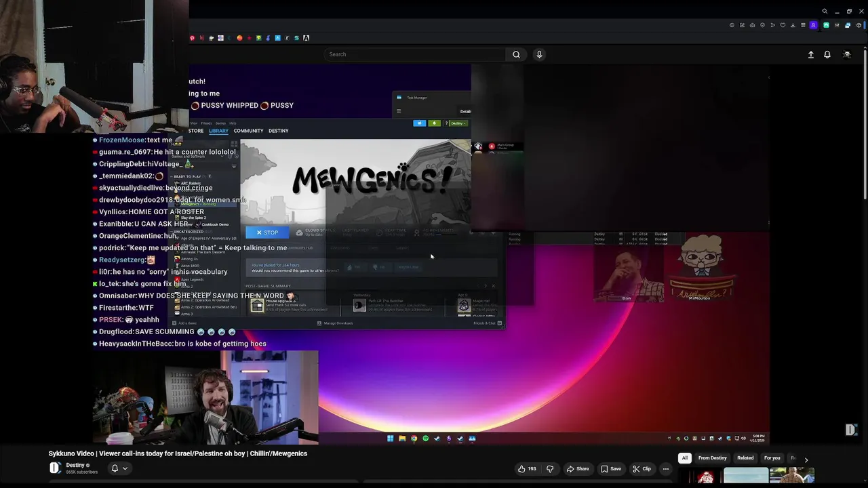Click the Steam library filter sliders icon
This screenshot has width=868, height=488.
234,166
